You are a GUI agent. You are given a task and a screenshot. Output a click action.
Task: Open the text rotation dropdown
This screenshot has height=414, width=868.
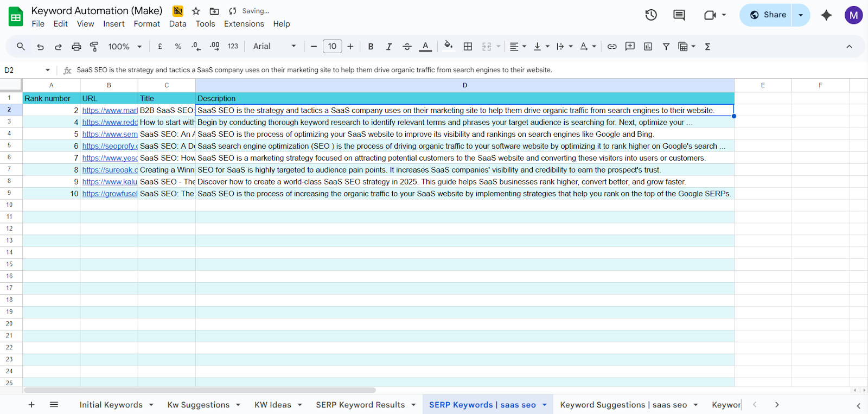[588, 47]
